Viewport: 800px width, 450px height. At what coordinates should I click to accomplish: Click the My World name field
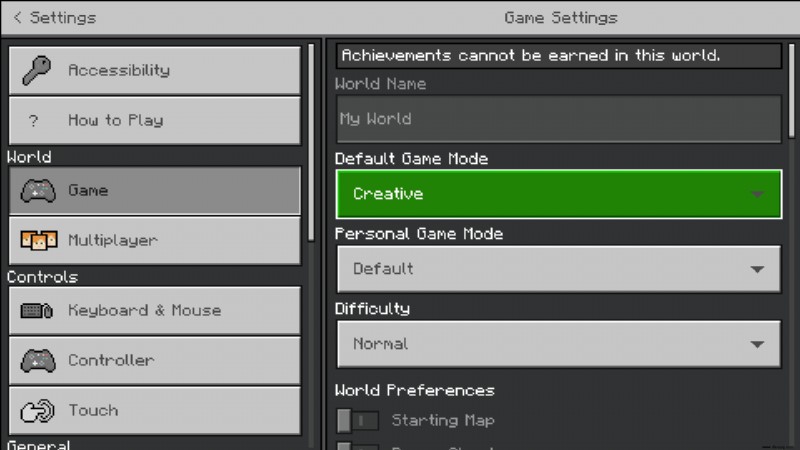[x=559, y=119]
